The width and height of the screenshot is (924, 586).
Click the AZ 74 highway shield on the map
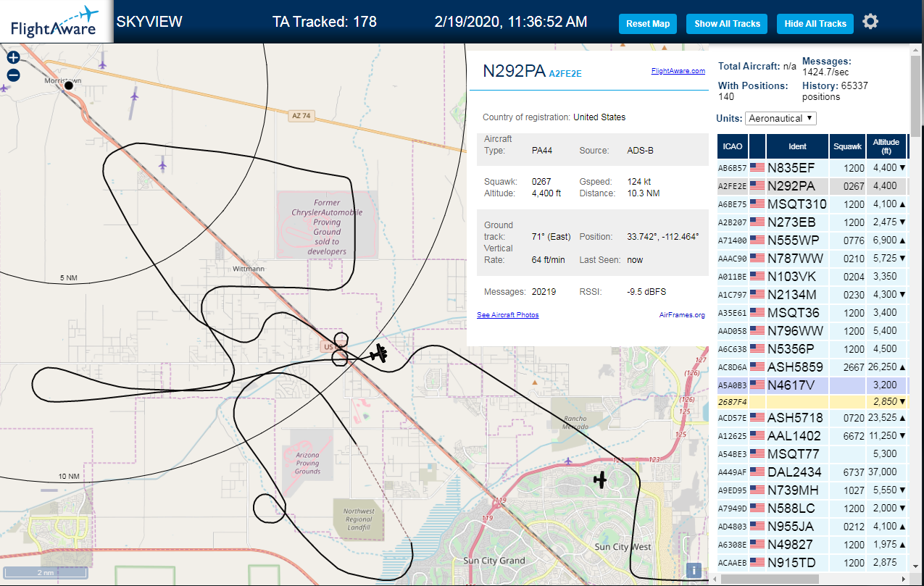click(301, 115)
